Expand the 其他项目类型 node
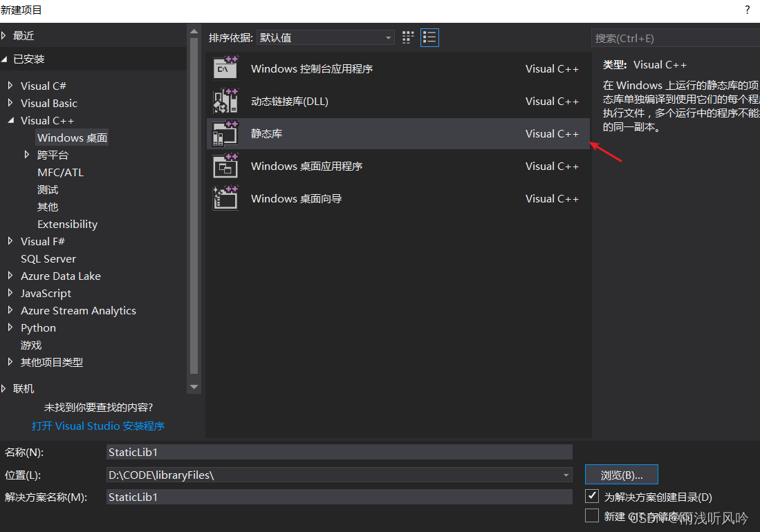Viewport: 760px width, 532px height. click(x=10, y=362)
